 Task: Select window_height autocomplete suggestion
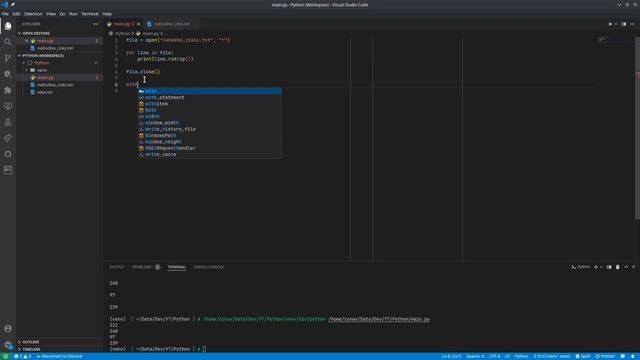(209, 142)
